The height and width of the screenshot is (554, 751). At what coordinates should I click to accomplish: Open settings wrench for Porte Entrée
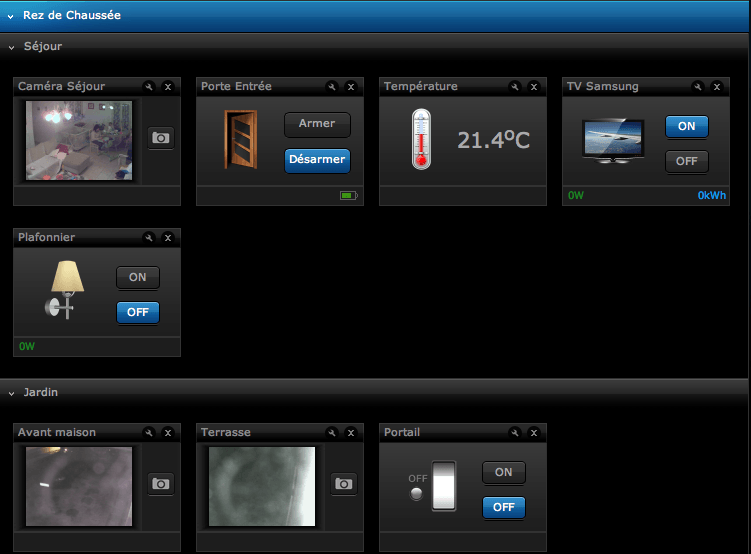332,87
